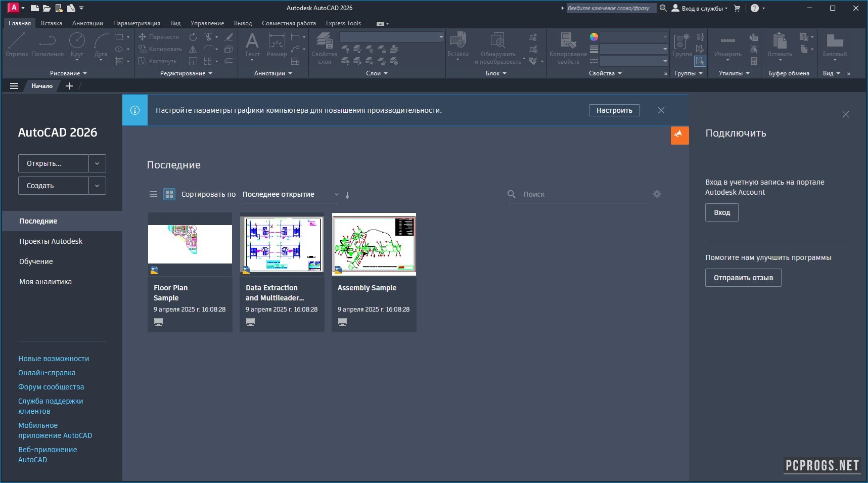
Task: Open the recent files settings gear
Action: [x=657, y=194]
